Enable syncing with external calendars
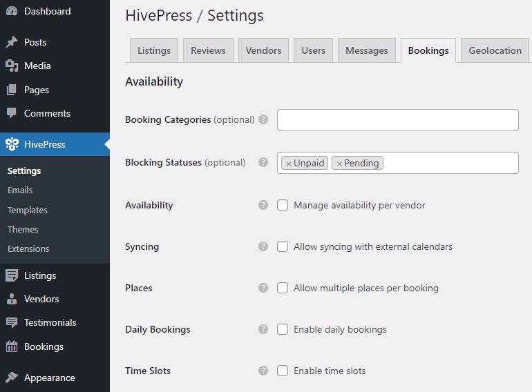 tap(283, 246)
